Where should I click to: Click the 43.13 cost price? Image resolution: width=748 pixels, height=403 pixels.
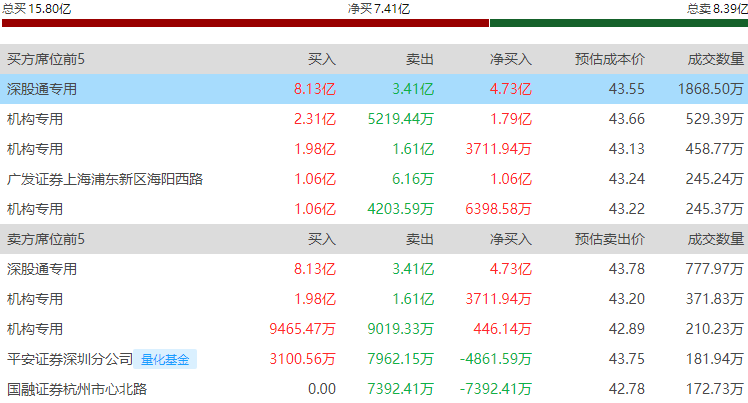point(626,149)
